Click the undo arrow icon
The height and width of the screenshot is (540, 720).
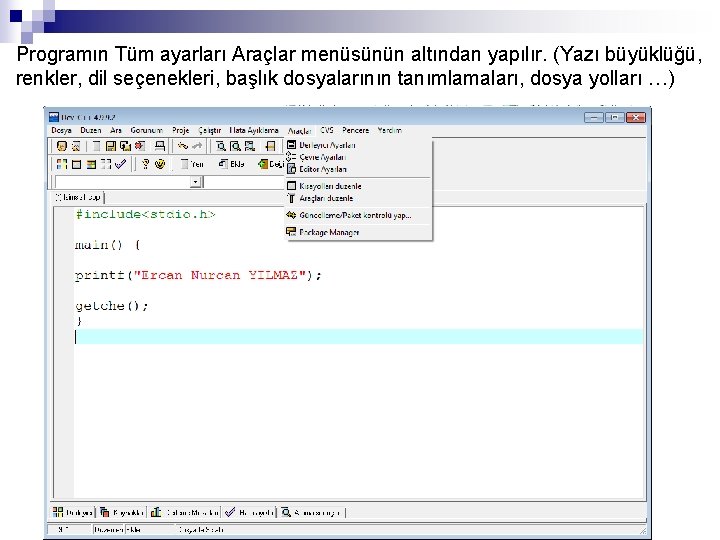[x=183, y=146]
